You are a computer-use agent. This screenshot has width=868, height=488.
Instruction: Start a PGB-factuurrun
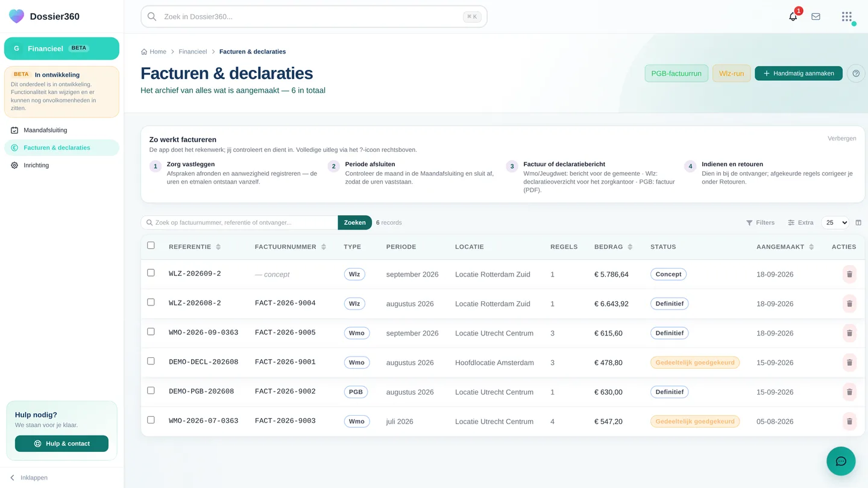tap(676, 74)
